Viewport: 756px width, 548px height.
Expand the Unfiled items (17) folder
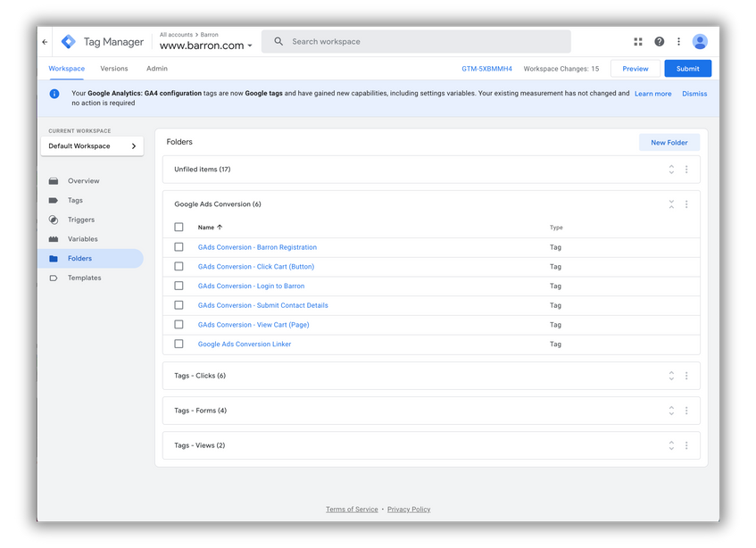671,170
